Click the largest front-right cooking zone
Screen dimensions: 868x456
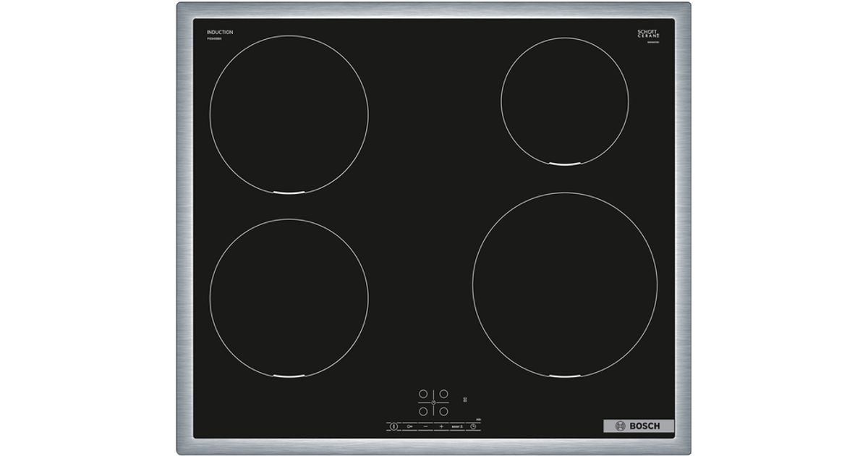coord(564,284)
